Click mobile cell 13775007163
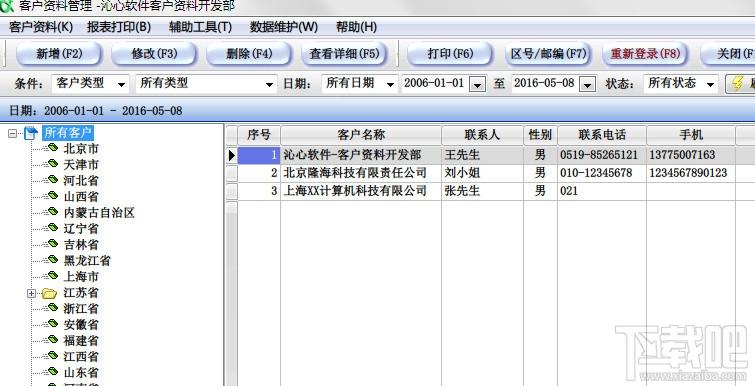The width and height of the screenshot is (755, 386). 691,155
